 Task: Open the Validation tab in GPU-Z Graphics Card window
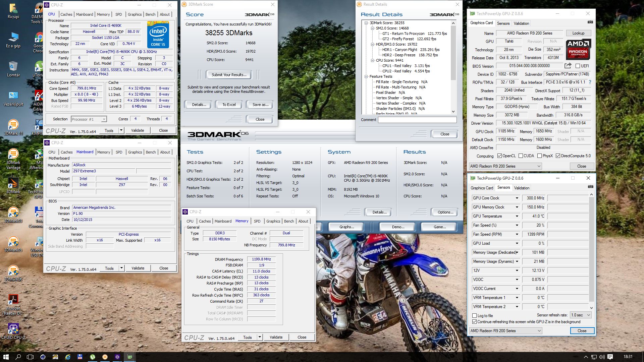pyautogui.click(x=521, y=23)
